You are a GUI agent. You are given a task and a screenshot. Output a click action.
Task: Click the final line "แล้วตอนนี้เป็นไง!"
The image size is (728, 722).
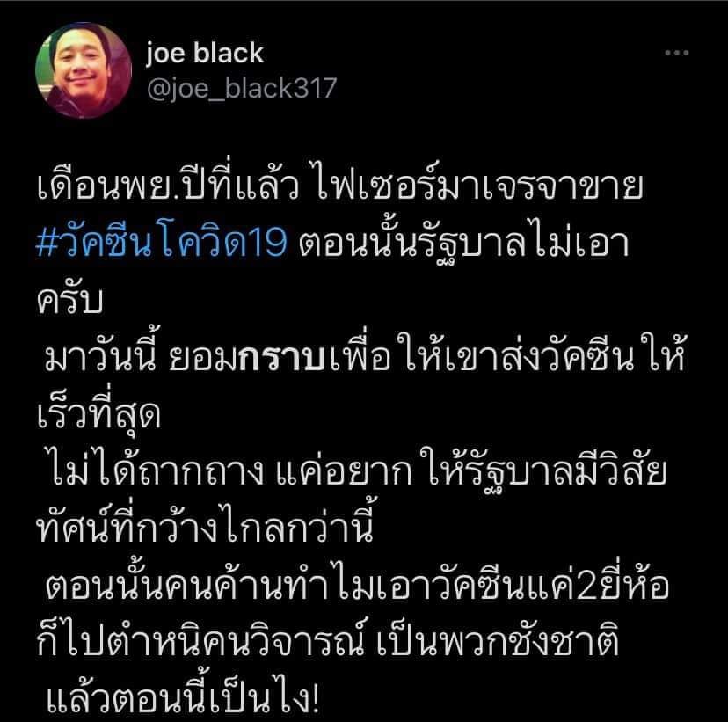[x=183, y=695]
